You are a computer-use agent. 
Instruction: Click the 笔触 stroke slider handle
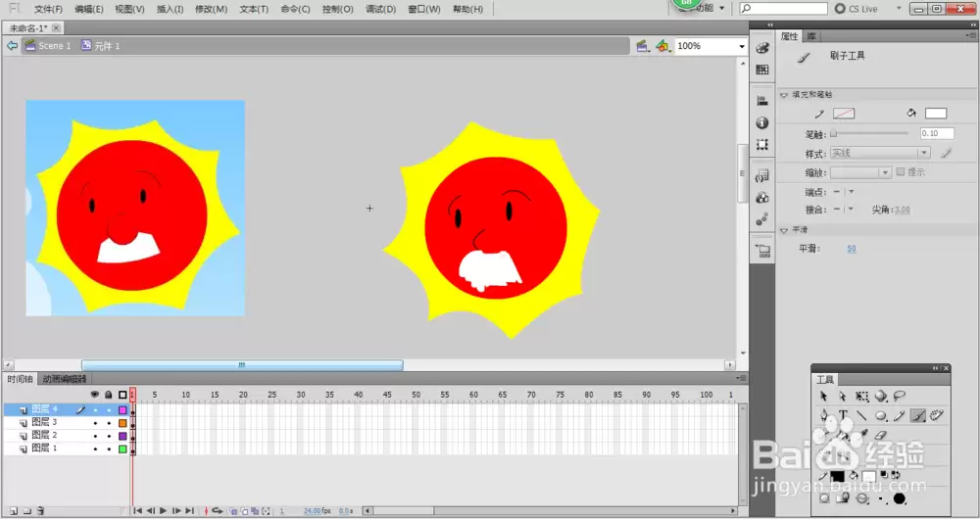point(833,133)
